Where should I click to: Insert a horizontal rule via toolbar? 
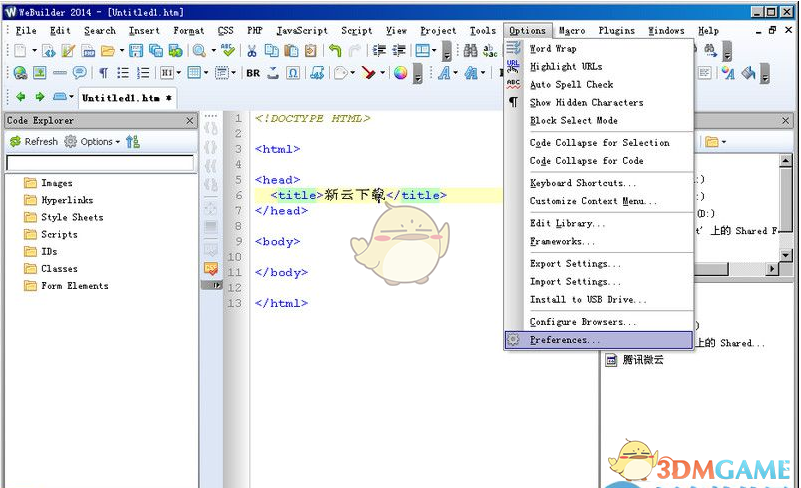click(60, 73)
